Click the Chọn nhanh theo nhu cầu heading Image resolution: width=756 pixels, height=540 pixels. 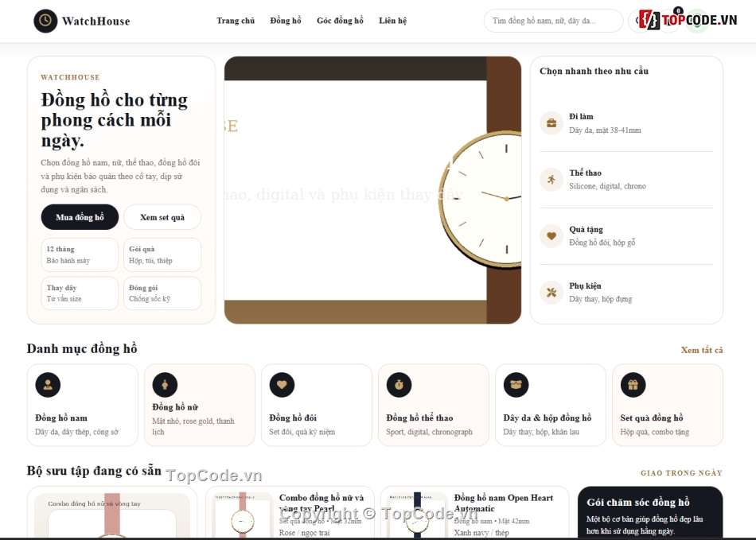[x=594, y=72]
